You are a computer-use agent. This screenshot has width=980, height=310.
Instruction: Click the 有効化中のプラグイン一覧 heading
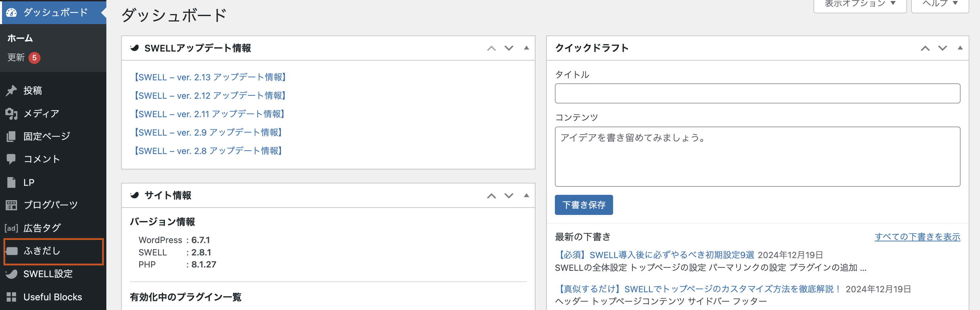pos(185,297)
